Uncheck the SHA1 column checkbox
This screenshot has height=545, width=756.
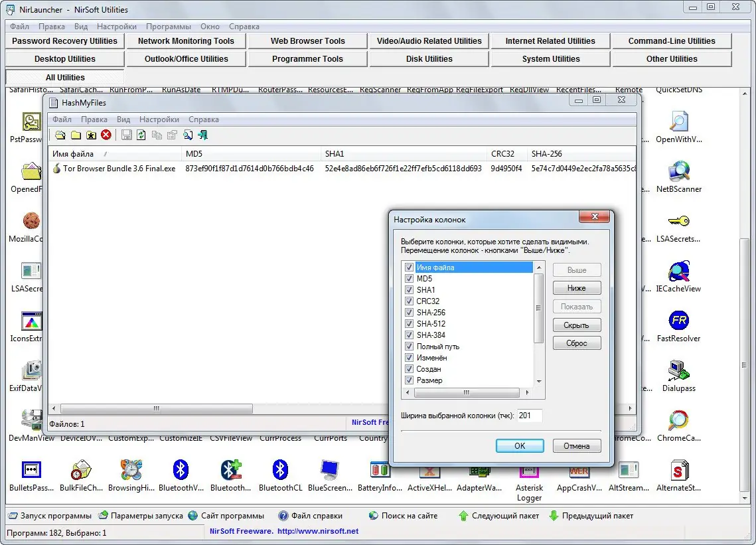point(409,290)
